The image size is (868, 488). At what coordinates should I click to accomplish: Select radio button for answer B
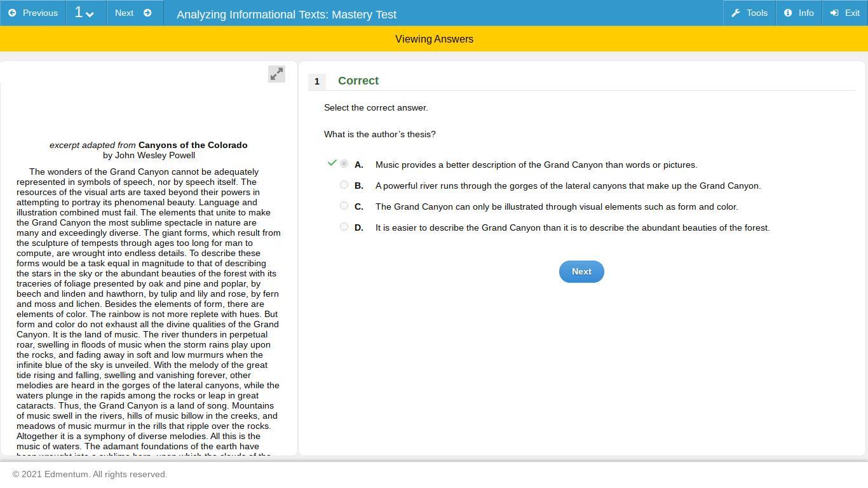coord(344,185)
